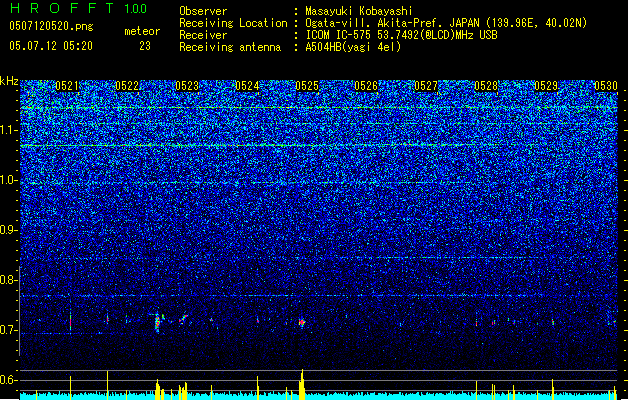
Task: Click the 1.0 kHz axis label
Action: pos(9,181)
